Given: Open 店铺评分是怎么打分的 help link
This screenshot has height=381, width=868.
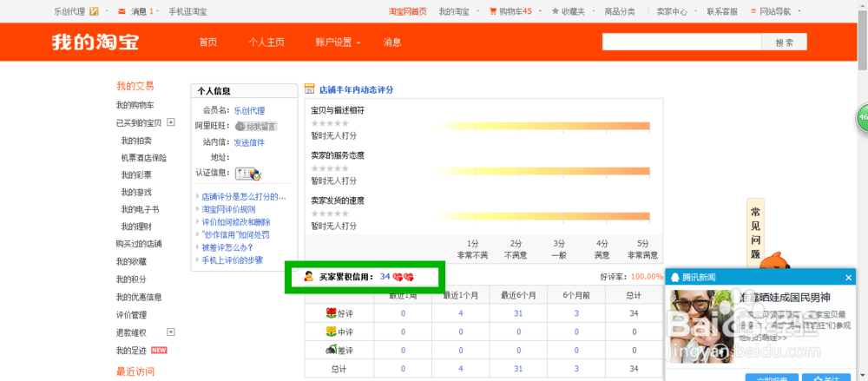Looking at the screenshot, I should [244, 196].
